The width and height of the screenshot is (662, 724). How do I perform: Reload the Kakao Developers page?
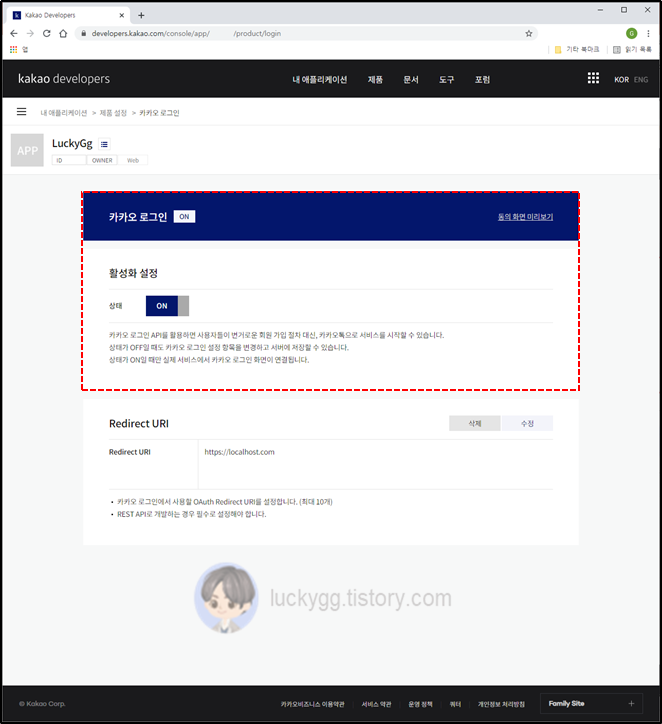(47, 33)
